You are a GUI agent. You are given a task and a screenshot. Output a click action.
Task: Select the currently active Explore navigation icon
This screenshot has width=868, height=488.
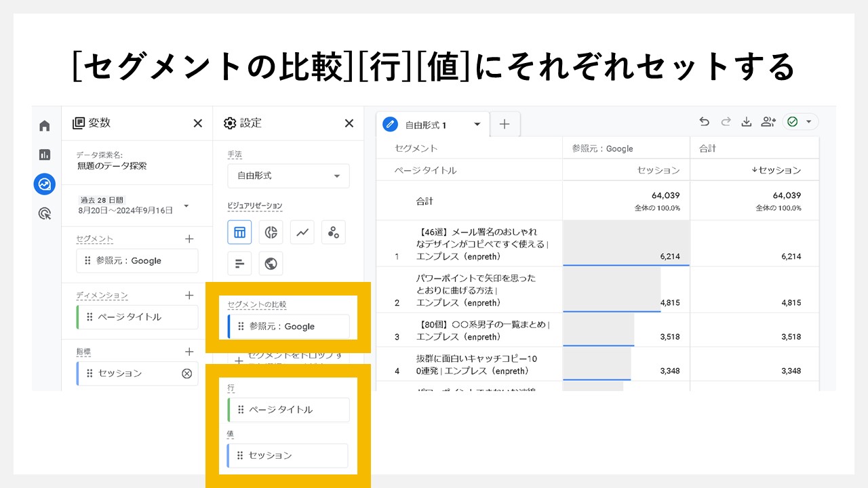44,184
